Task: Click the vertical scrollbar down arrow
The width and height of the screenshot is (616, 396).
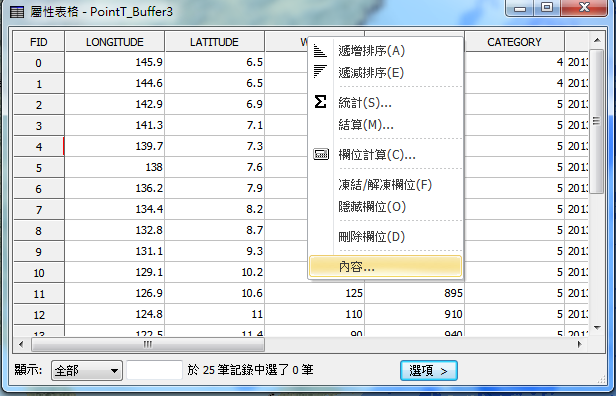Action: click(597, 328)
